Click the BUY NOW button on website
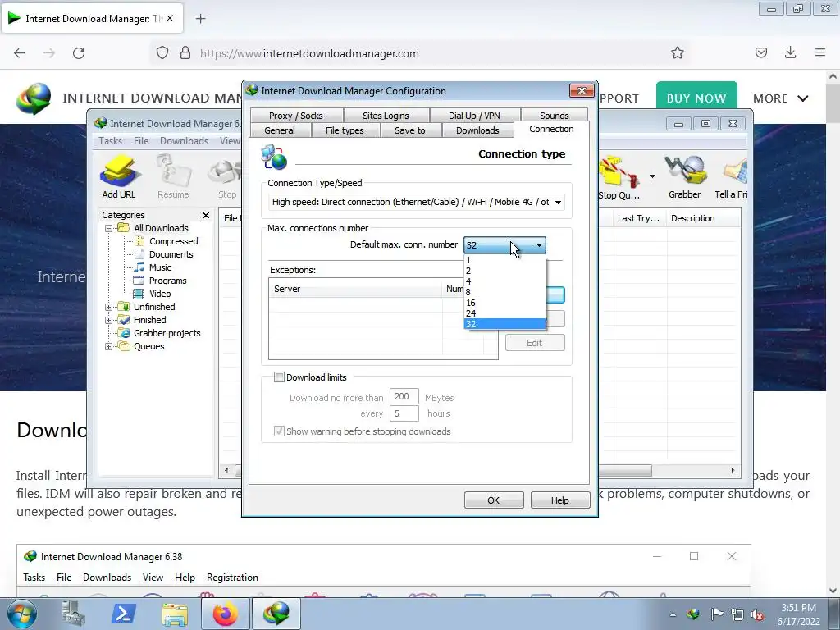Viewport: 840px width, 630px height. pyautogui.click(x=696, y=97)
